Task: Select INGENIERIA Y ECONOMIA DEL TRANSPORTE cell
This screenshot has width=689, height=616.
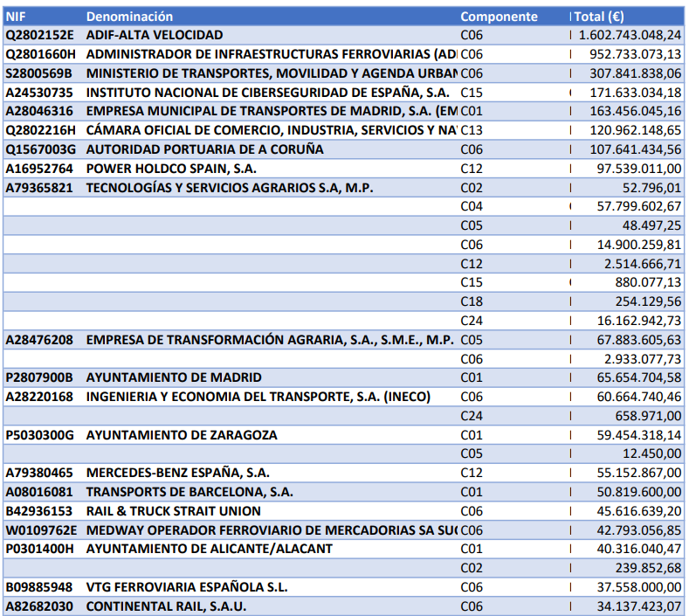Action: pyautogui.click(x=258, y=397)
